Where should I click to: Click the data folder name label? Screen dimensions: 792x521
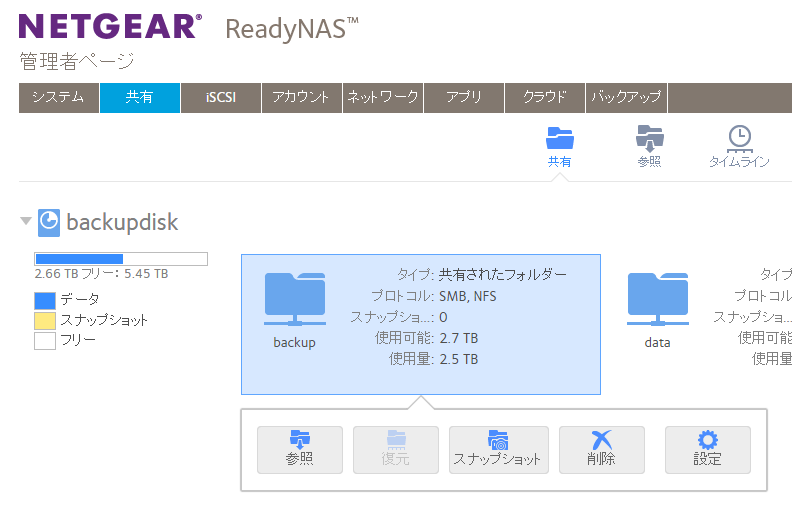coord(658,343)
